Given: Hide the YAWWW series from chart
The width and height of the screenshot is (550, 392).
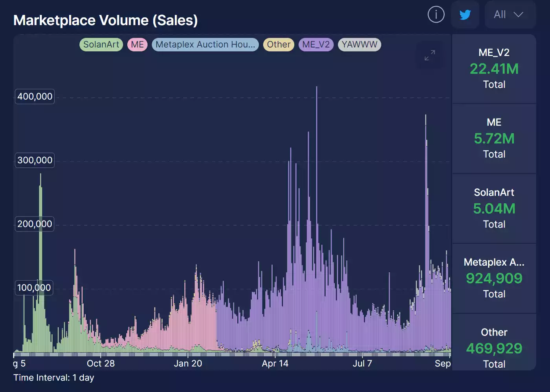Looking at the screenshot, I should click(359, 45).
